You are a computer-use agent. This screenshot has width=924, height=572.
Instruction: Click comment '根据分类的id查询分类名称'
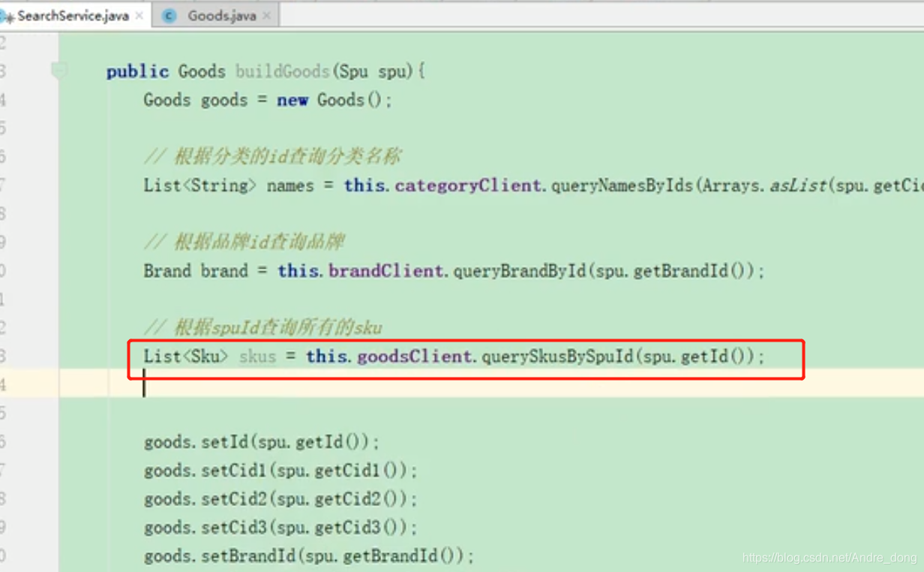pos(272,157)
